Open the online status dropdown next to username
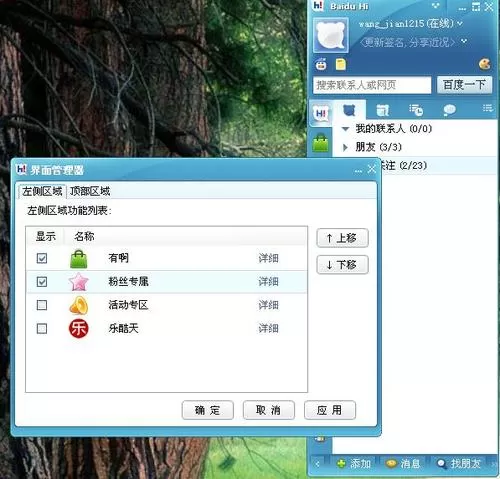500x479 pixels. click(x=460, y=24)
